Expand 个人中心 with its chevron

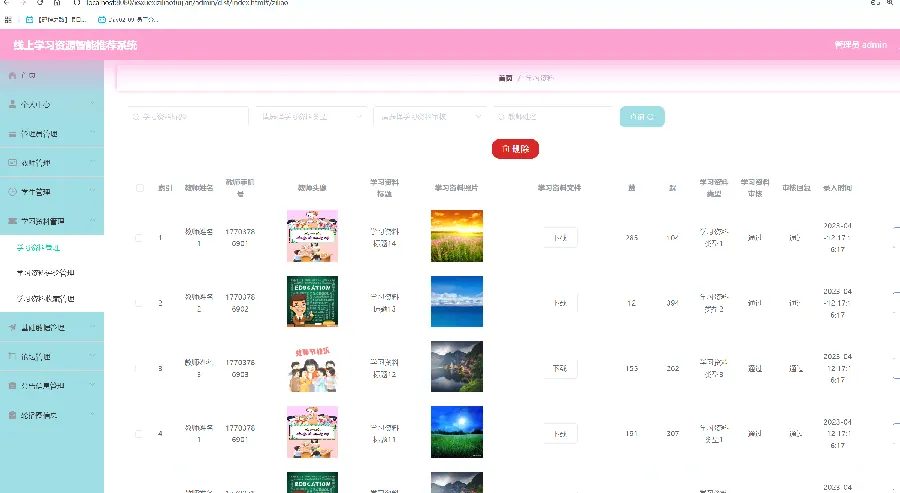pos(92,104)
